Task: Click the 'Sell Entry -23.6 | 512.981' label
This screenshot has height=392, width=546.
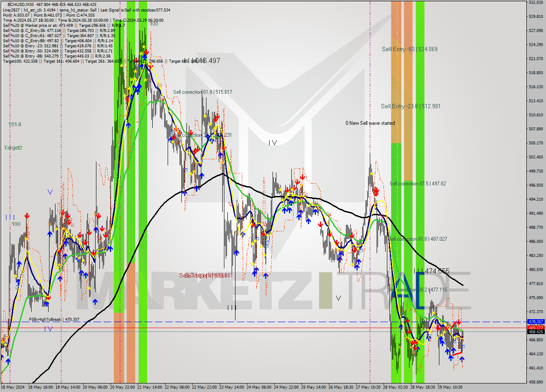Action: coord(410,106)
